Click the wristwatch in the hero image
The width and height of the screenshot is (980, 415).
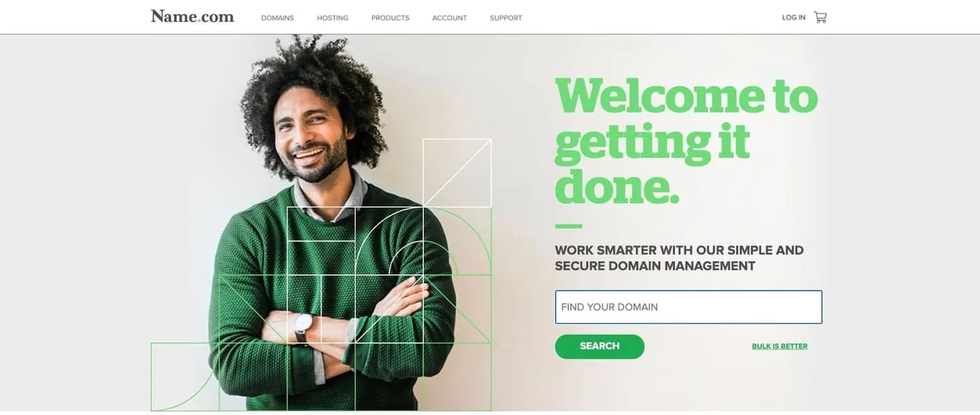[x=302, y=325]
